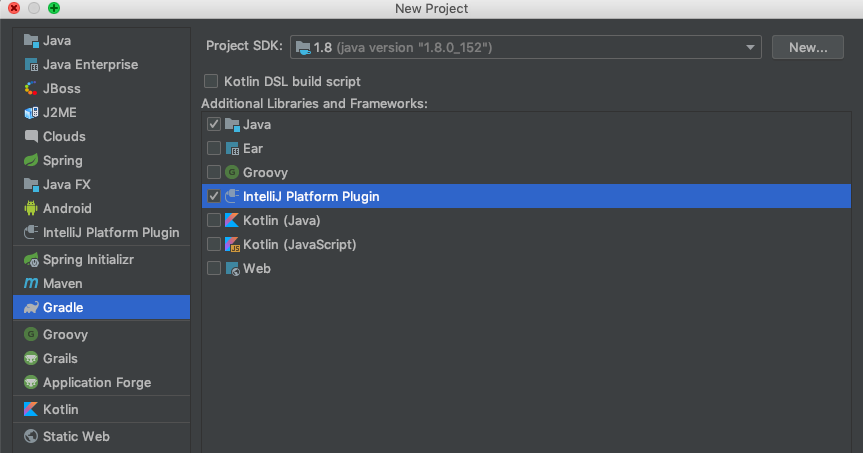Screen dimensions: 863x453
Task: Choose the Grails icon in sidebar
Action: [30, 359]
